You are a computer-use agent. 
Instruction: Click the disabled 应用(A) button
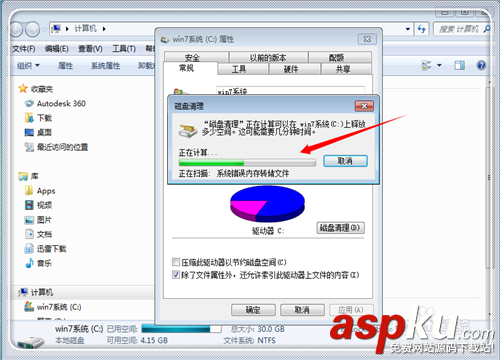click(351, 310)
